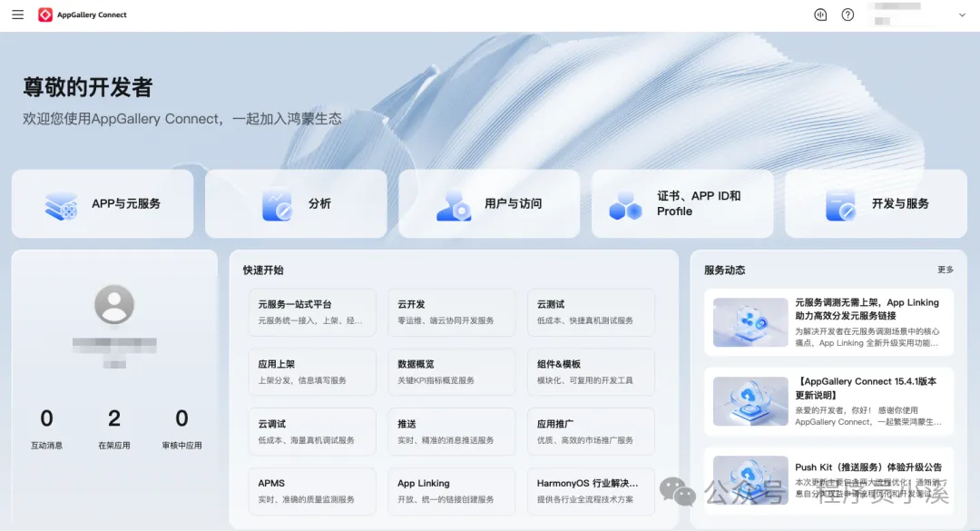980x531 pixels.
Task: Expand 服务动态 with the 更多 link
Action: [x=945, y=270]
